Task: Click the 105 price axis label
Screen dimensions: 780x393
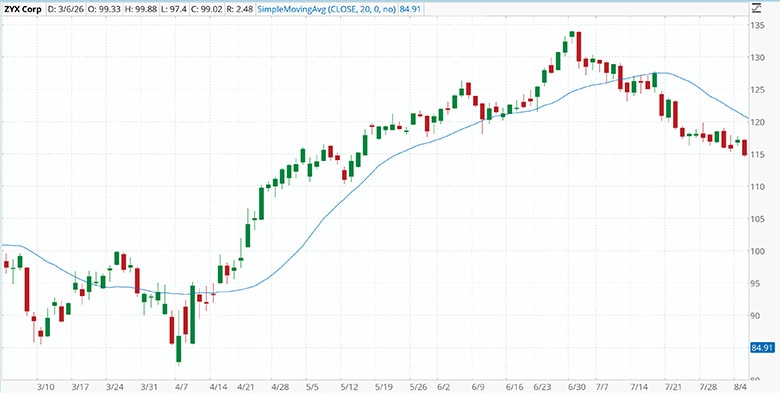Action: [758, 219]
